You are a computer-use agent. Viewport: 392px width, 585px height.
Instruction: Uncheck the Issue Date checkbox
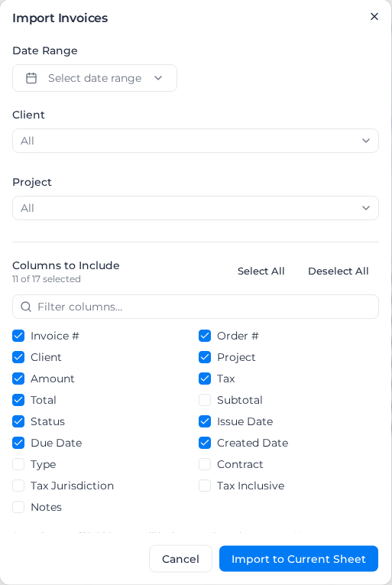pyautogui.click(x=205, y=421)
